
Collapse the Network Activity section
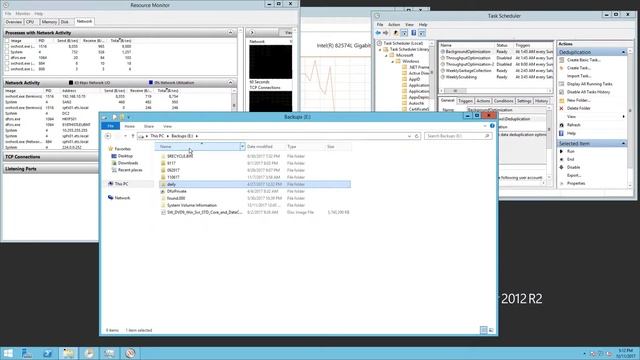tap(231, 83)
